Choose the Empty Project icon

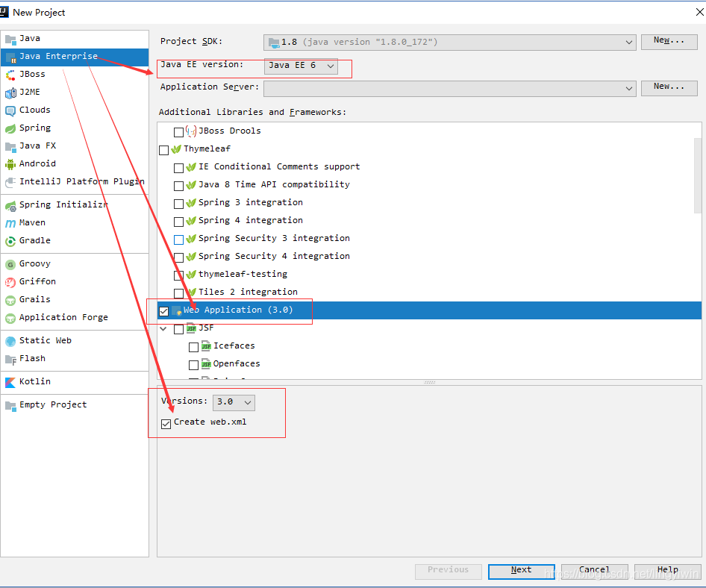[x=10, y=406]
